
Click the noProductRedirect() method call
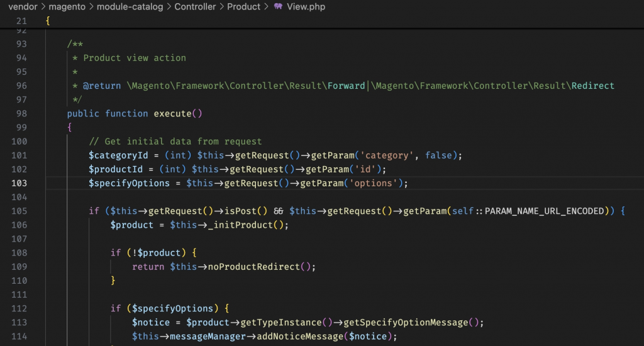tap(259, 267)
